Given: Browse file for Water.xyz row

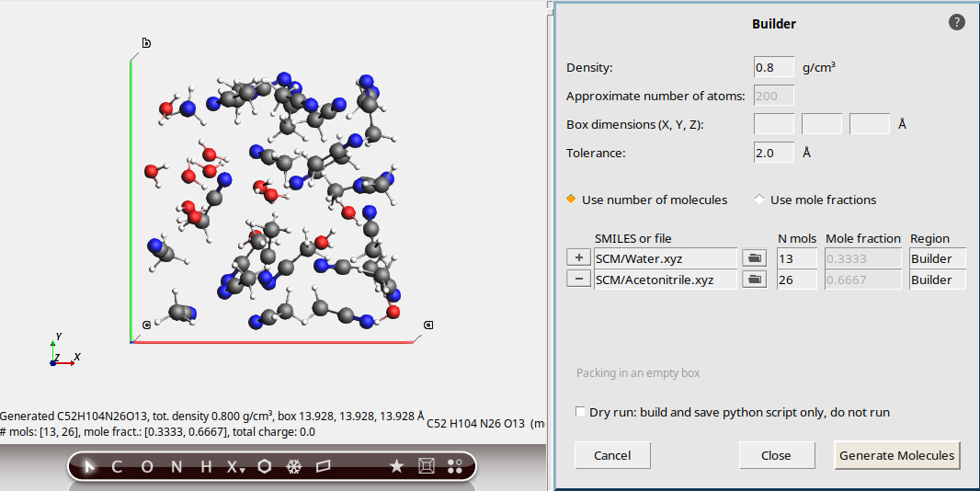Looking at the screenshot, I should pyautogui.click(x=755, y=258).
